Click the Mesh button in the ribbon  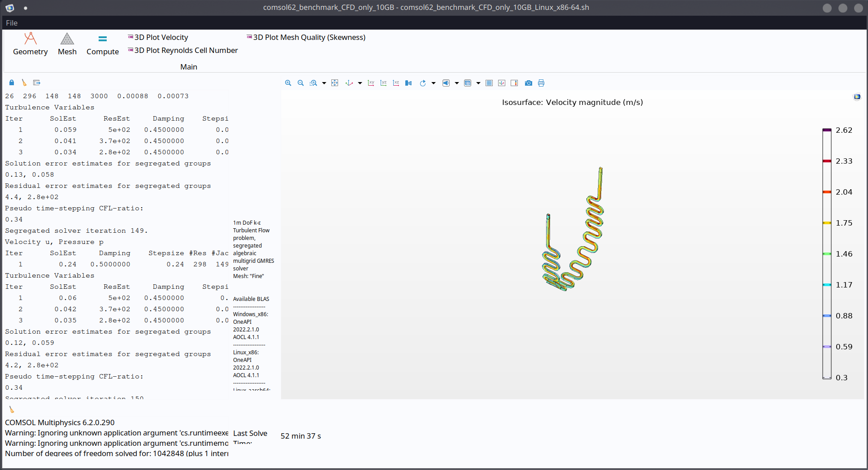tap(67, 44)
